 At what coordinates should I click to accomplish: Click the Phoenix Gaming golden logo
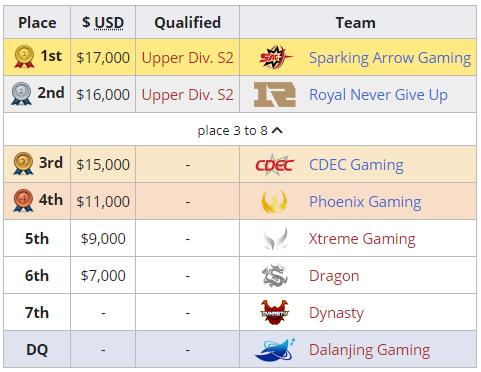click(275, 202)
